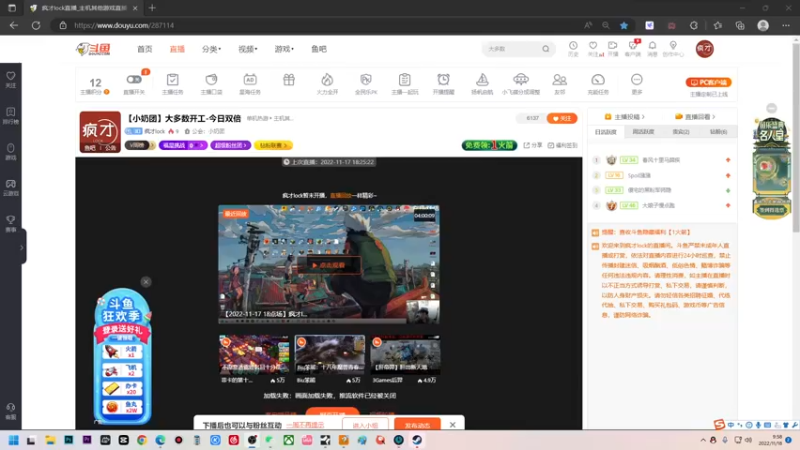Click the 进入小组 button in bottom bar

click(x=365, y=425)
